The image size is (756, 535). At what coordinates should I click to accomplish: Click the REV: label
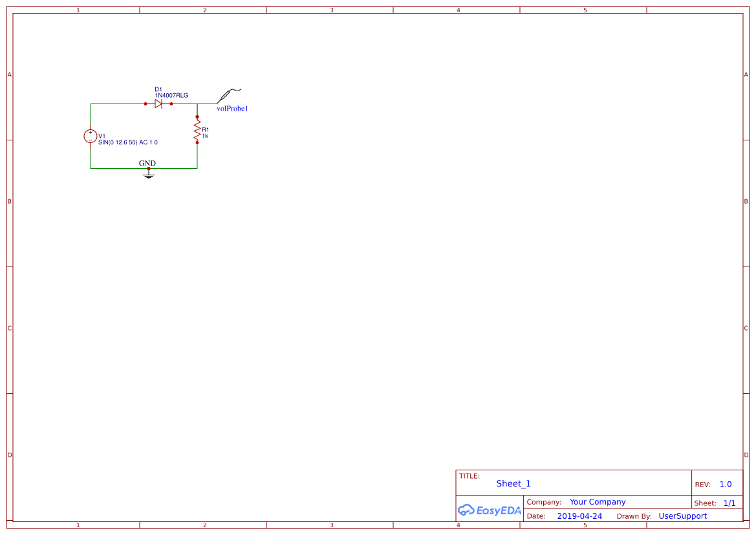pos(702,485)
